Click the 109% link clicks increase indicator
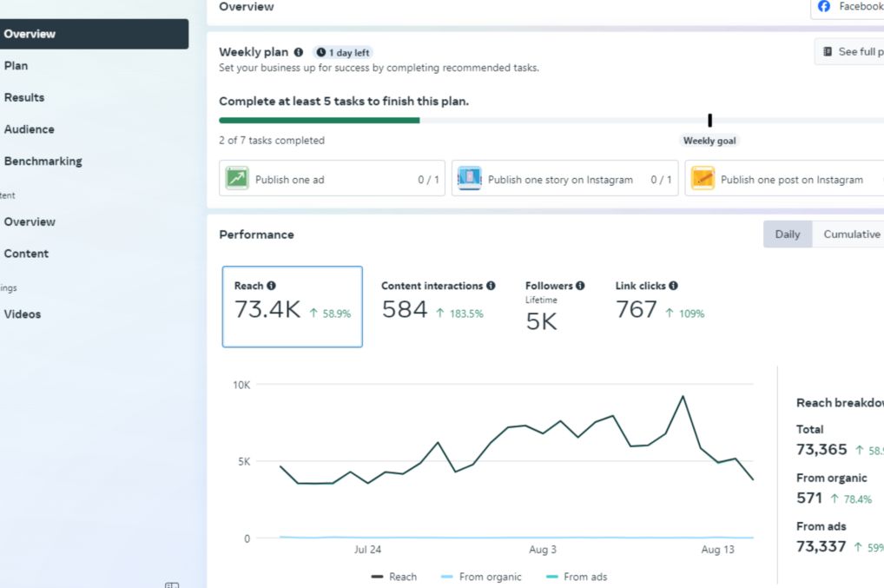884x588 pixels. 685,314
